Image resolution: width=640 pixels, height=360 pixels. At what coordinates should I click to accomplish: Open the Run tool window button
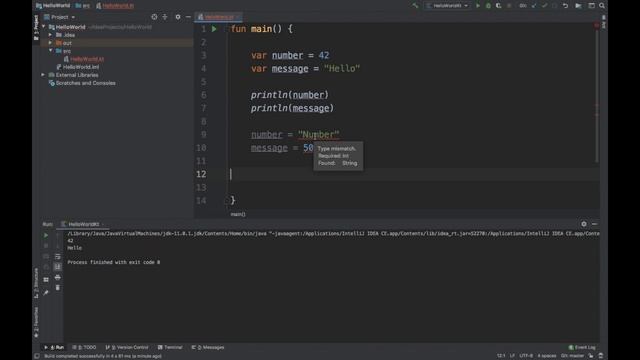(x=54, y=347)
